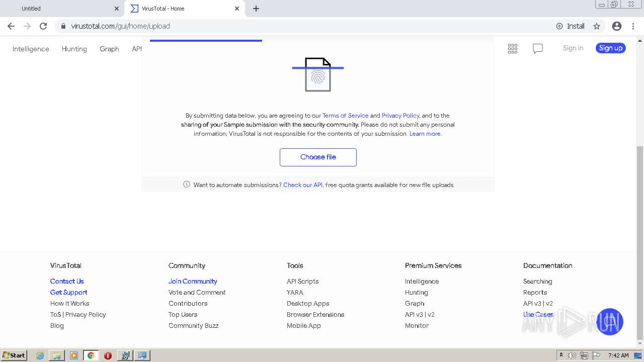Click the Windows Start button
Viewport: 644px width, 362px height.
pyautogui.click(x=14, y=355)
